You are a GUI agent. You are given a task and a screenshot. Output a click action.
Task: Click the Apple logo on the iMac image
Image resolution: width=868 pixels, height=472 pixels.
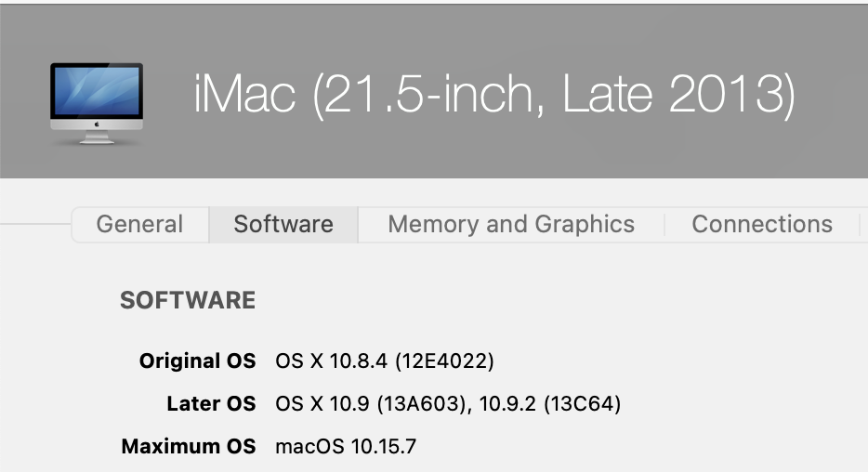point(97,125)
